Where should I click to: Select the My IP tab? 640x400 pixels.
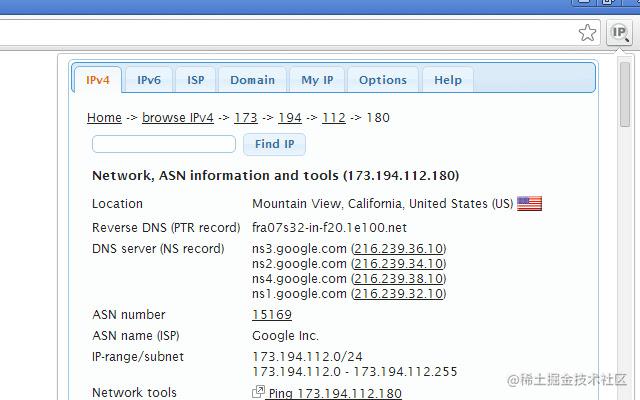click(x=317, y=80)
